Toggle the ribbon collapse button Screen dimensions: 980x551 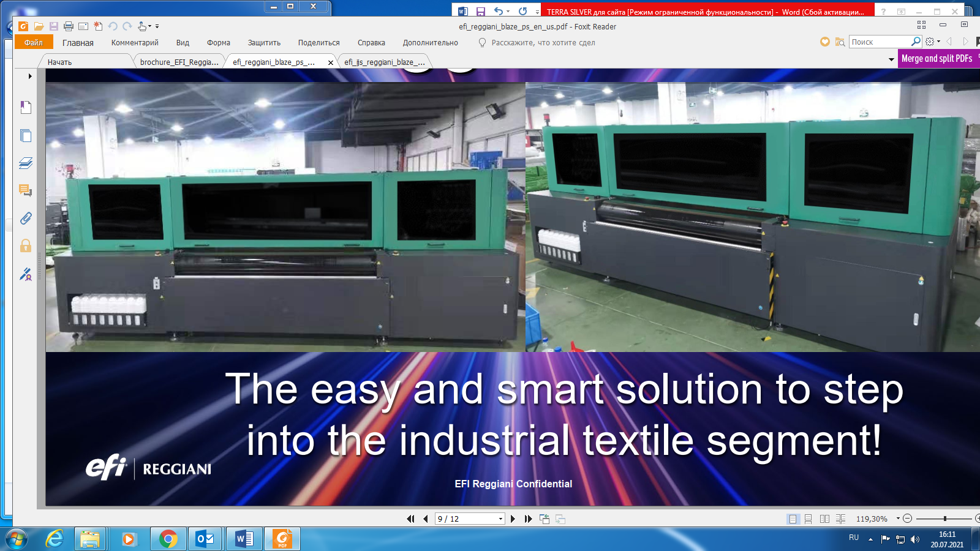coord(964,24)
